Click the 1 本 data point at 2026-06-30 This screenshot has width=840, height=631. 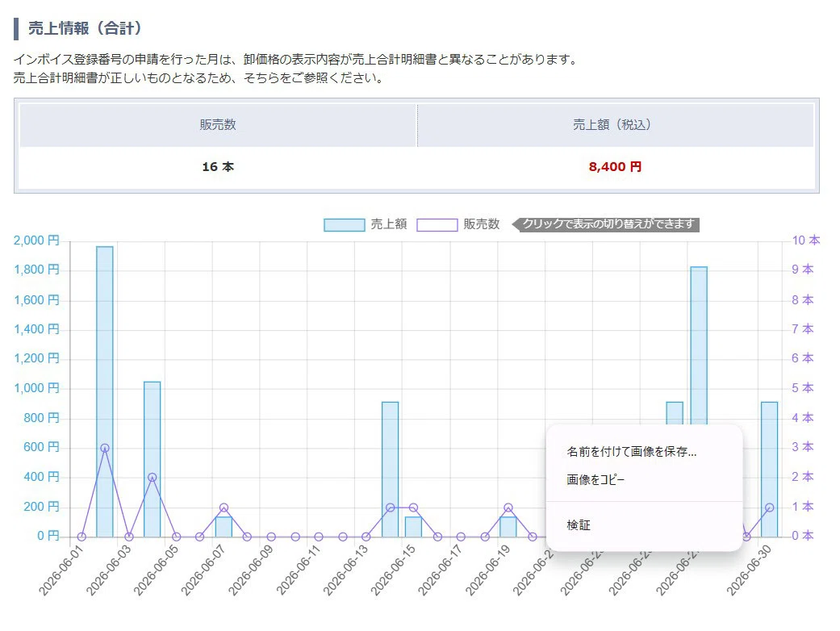(770, 508)
